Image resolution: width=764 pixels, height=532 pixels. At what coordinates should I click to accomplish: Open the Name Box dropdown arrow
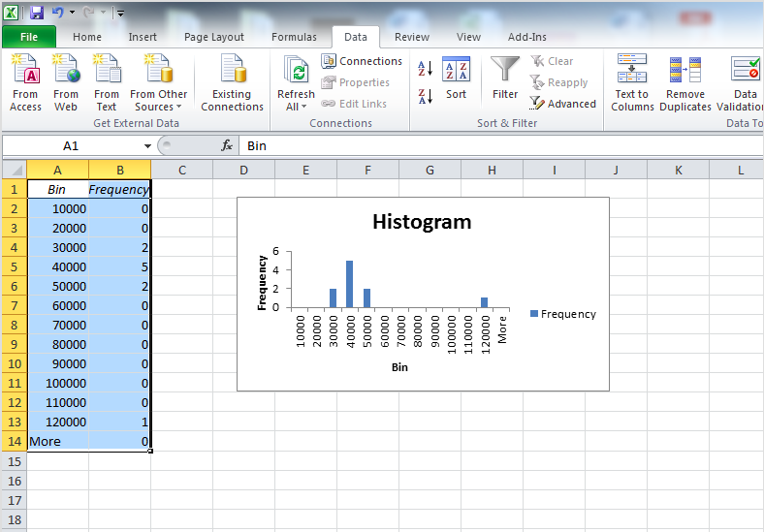[x=147, y=146]
